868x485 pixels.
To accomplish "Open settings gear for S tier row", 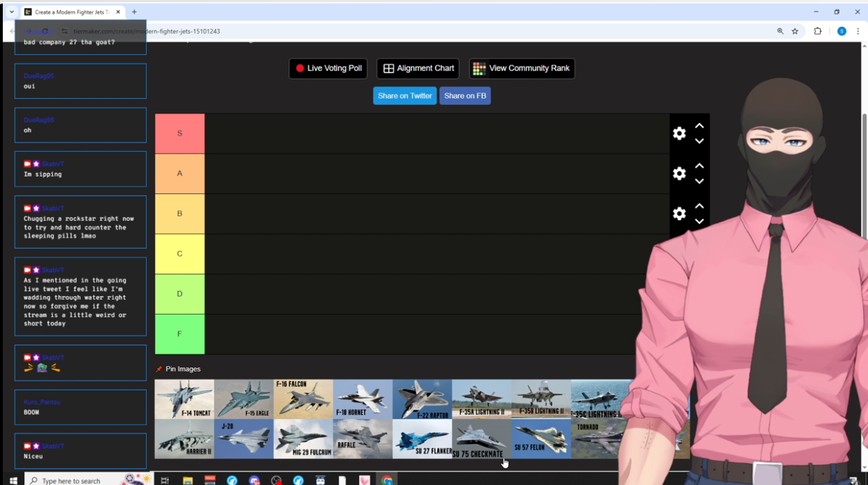I will click(x=679, y=134).
